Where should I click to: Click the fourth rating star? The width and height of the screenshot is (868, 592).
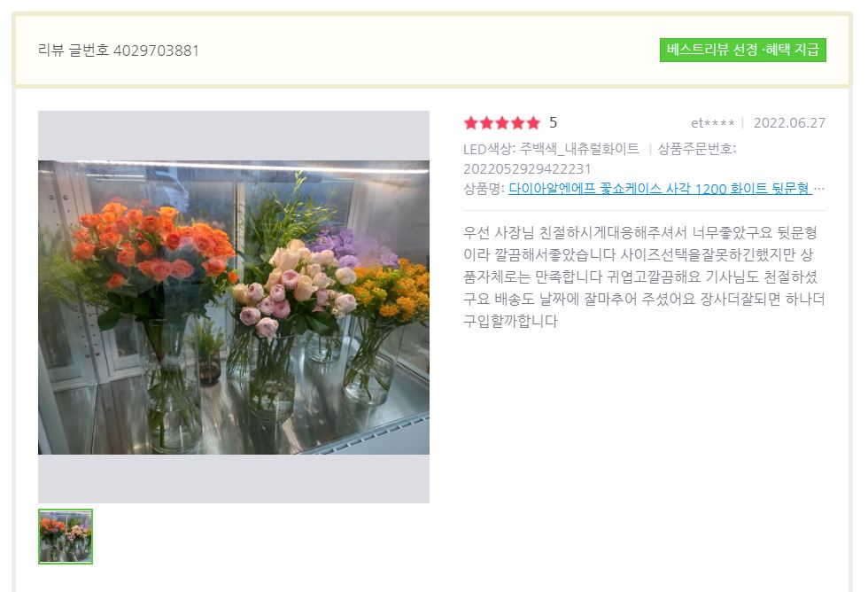click(x=517, y=123)
